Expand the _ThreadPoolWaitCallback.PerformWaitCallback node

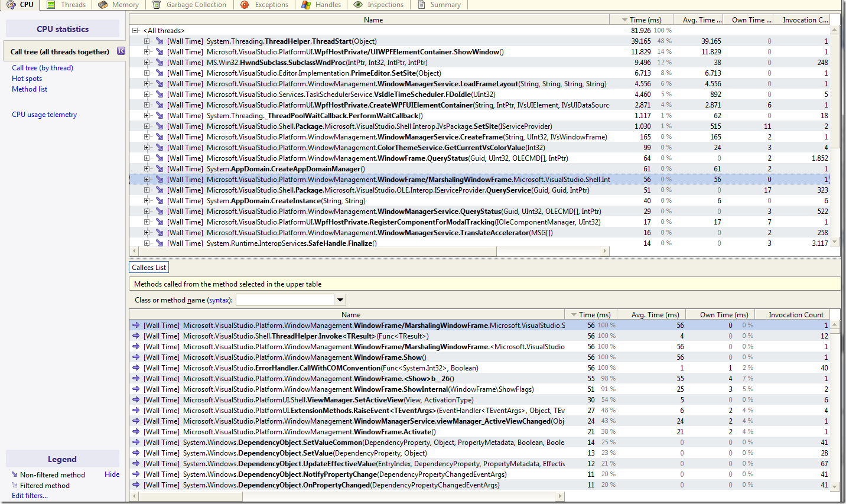pyautogui.click(x=147, y=116)
